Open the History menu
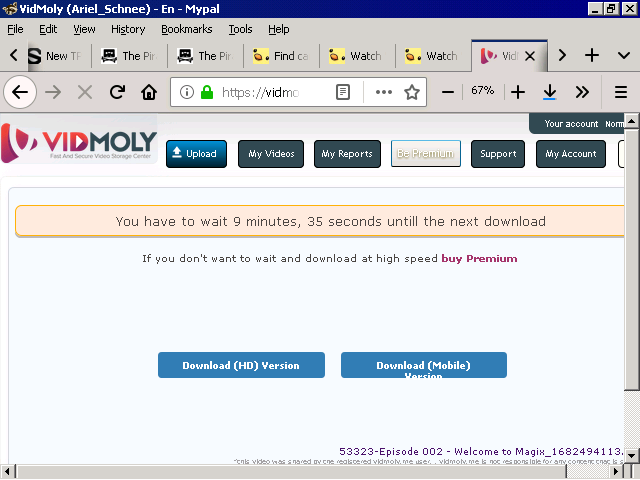The image size is (640, 480). pyautogui.click(x=128, y=29)
